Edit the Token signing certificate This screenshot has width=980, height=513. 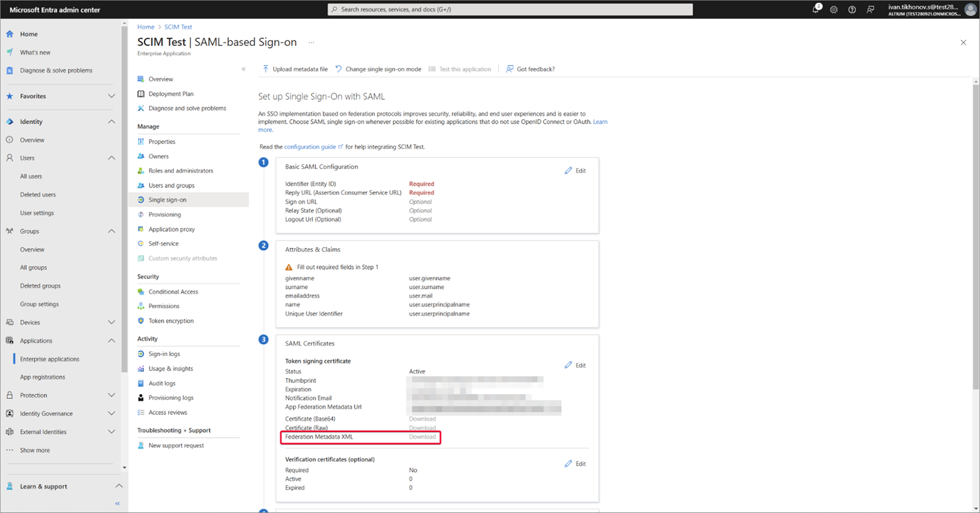point(575,365)
